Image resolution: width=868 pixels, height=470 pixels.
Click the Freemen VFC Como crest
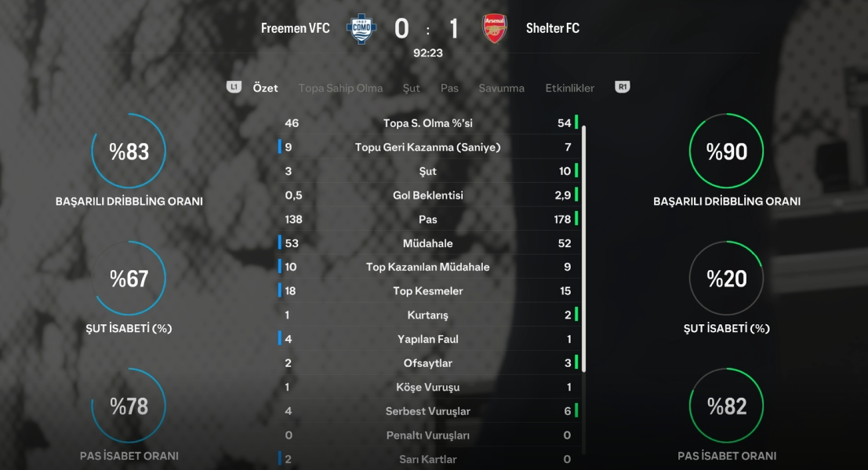[x=361, y=29]
